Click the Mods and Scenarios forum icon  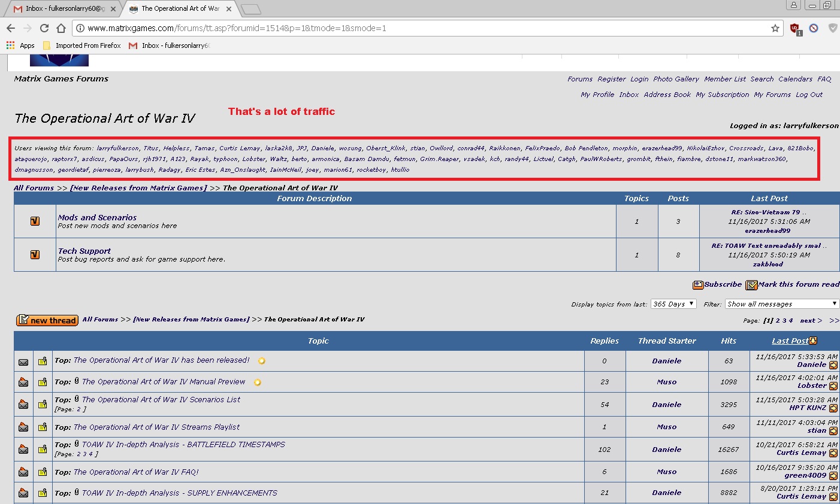pyautogui.click(x=35, y=221)
